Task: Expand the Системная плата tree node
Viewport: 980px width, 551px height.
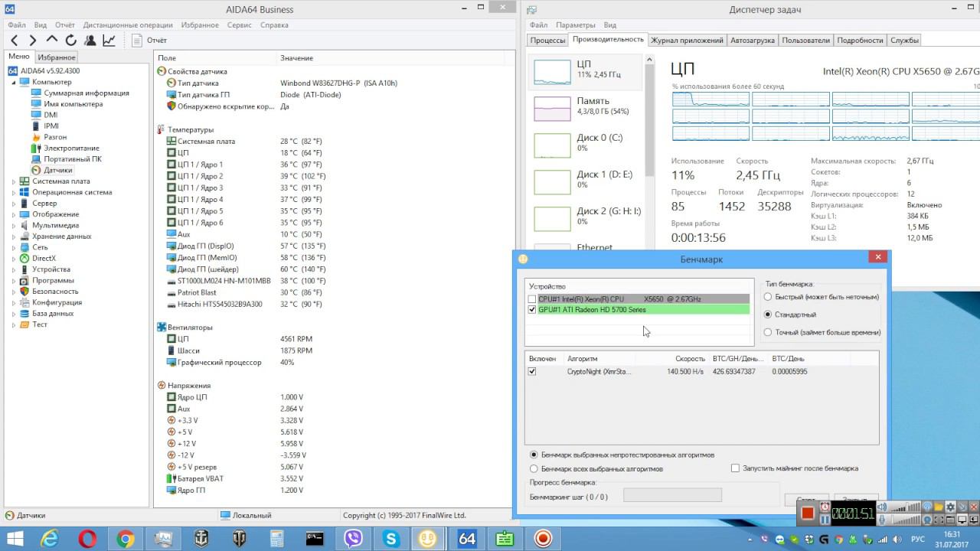Action: pos(14,181)
